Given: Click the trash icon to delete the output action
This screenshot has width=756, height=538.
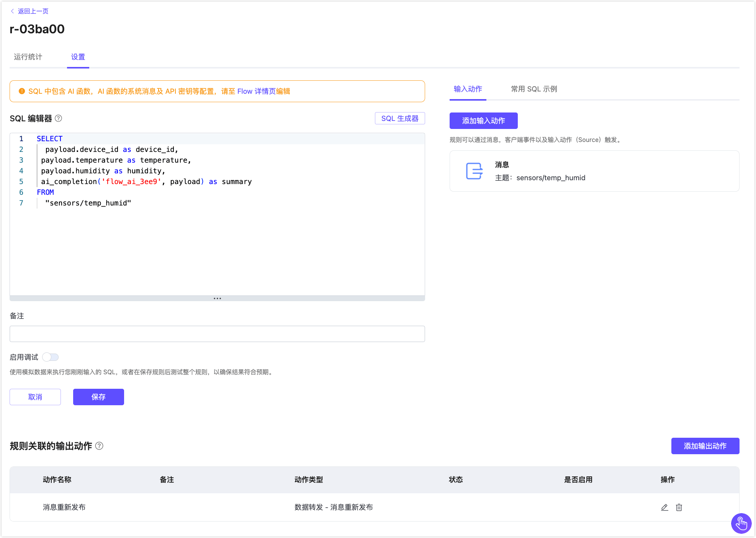Looking at the screenshot, I should pos(679,507).
